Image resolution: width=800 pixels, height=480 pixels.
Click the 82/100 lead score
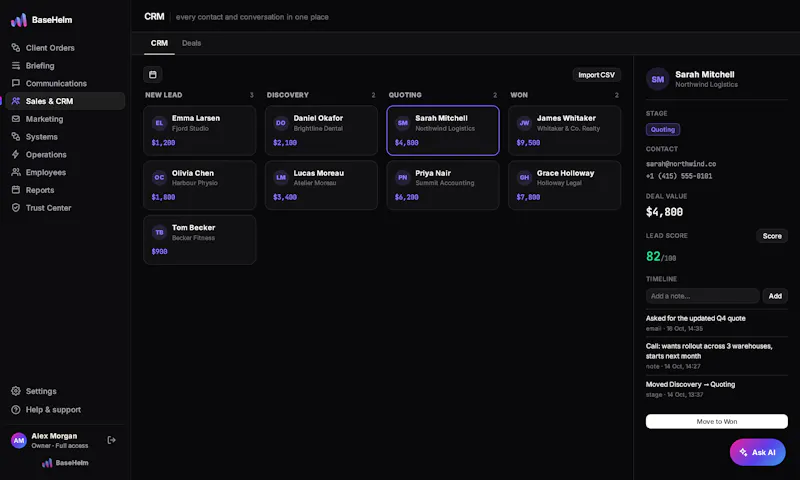pyautogui.click(x=661, y=257)
